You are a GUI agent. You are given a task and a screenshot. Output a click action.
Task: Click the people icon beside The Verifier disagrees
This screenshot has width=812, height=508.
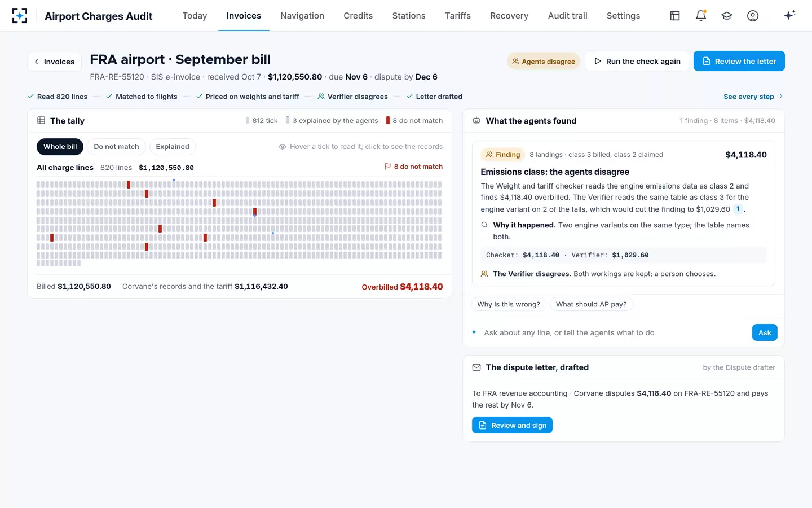click(484, 274)
